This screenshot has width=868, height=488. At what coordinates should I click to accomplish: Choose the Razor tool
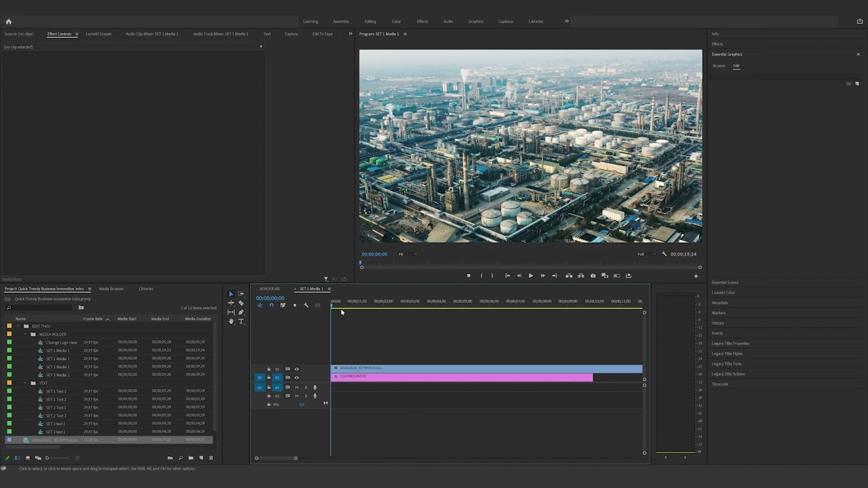click(241, 303)
